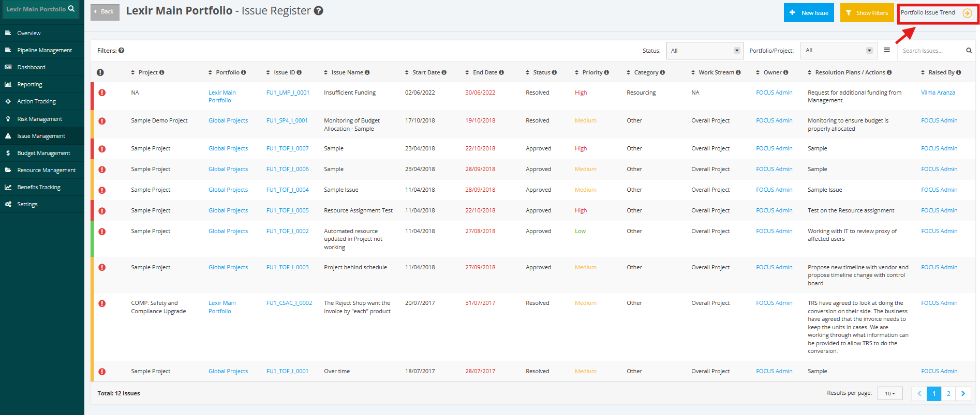Screen dimensions: 980x415
Task: Open the help icon next to Issue Register
Action: tap(319, 11)
